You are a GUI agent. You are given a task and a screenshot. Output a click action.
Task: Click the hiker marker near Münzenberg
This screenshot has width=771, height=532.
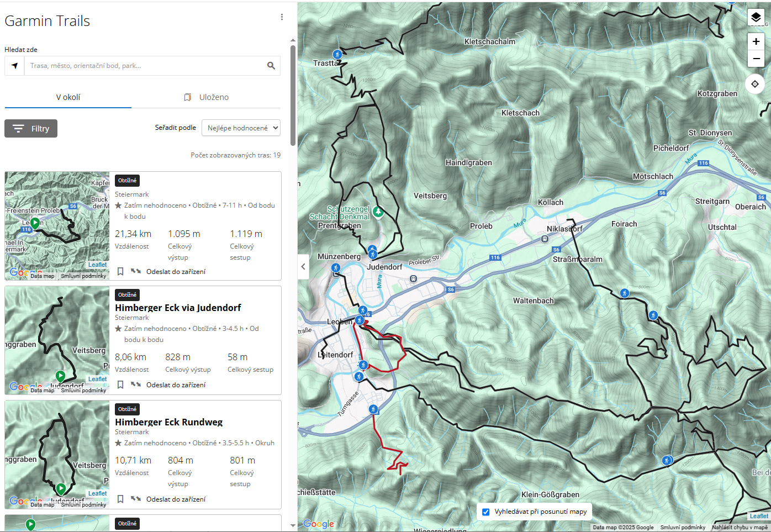(336, 268)
